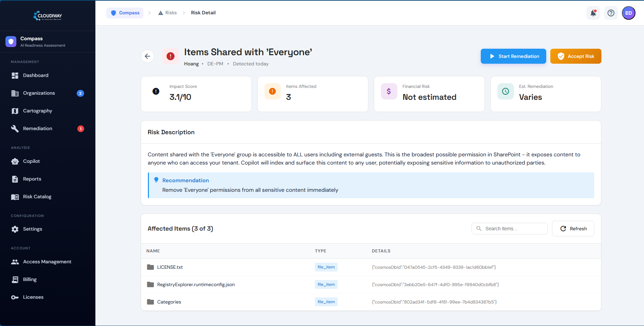Open the ED user avatar menu
The image size is (644, 326).
tap(629, 13)
